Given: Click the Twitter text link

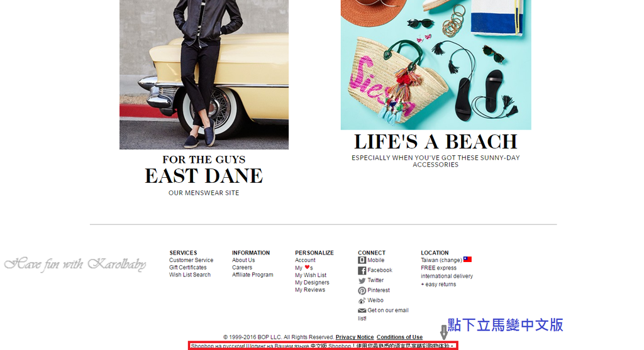Looking at the screenshot, I should coord(375,280).
